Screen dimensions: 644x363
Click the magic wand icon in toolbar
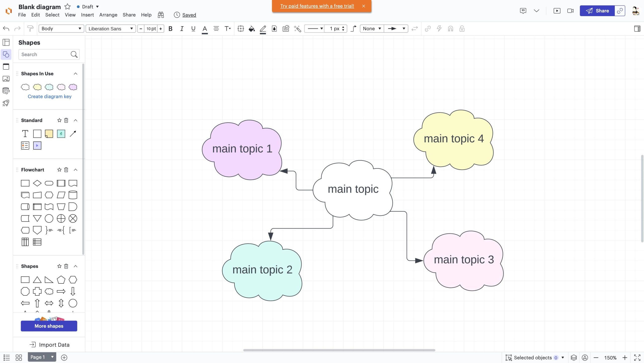[297, 29]
